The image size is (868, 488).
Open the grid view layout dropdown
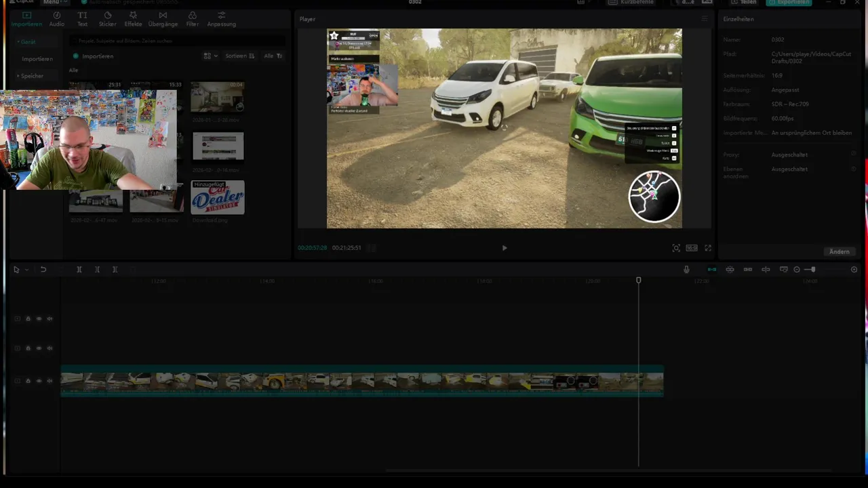[x=211, y=56]
